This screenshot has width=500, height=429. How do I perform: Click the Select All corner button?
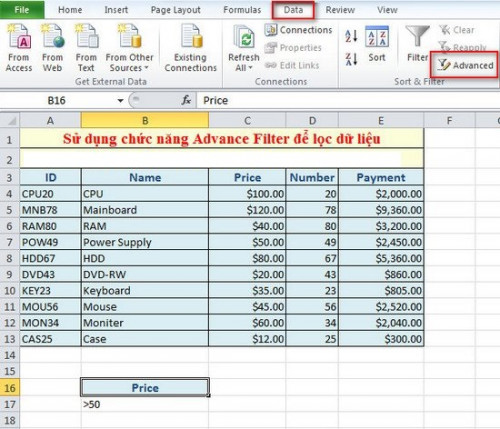click(10, 120)
